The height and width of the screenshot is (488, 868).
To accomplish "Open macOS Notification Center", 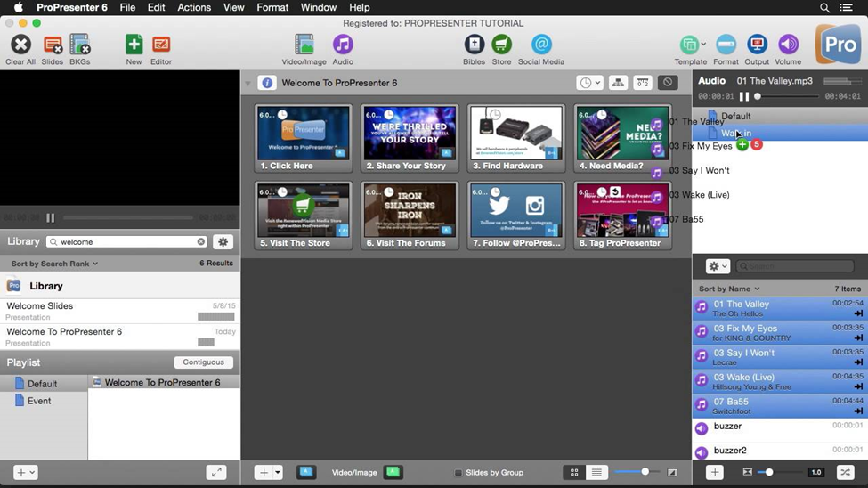I will coord(847,8).
